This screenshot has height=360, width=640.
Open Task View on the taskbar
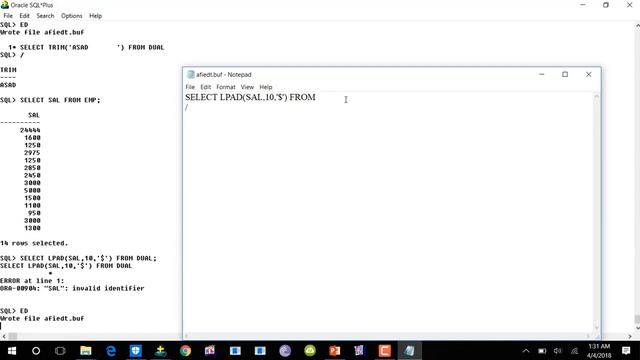[x=60, y=351]
